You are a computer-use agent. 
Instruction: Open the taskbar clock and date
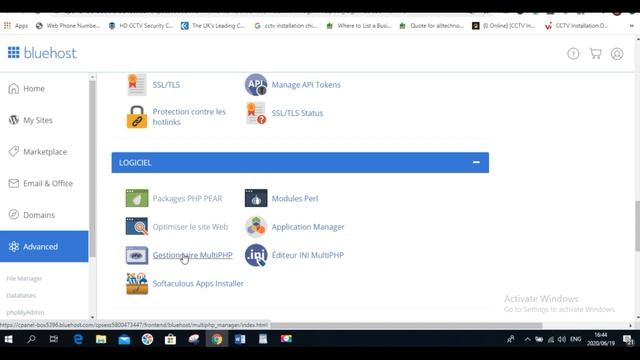click(x=601, y=339)
